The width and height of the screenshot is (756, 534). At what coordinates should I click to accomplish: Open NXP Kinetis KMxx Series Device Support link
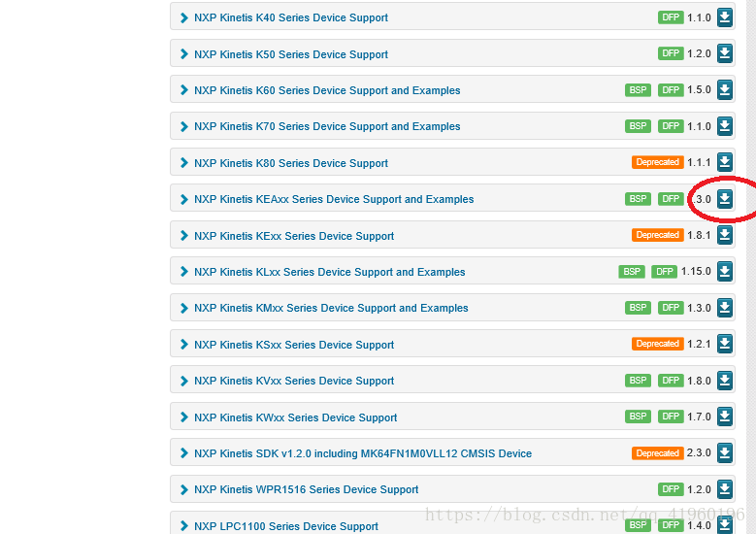pos(331,308)
